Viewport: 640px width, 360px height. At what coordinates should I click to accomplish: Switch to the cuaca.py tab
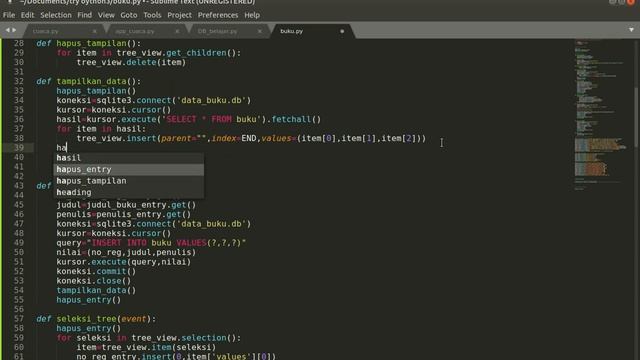tap(45, 31)
